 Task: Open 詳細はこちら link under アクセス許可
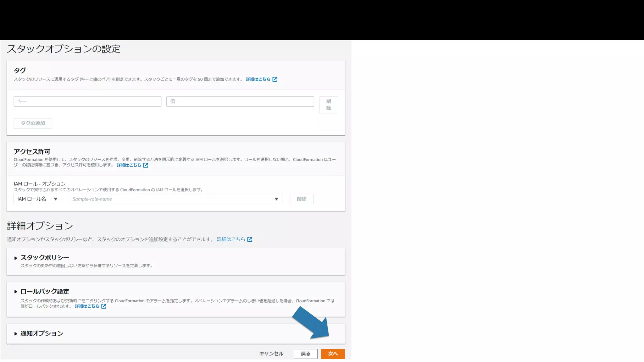(x=129, y=165)
